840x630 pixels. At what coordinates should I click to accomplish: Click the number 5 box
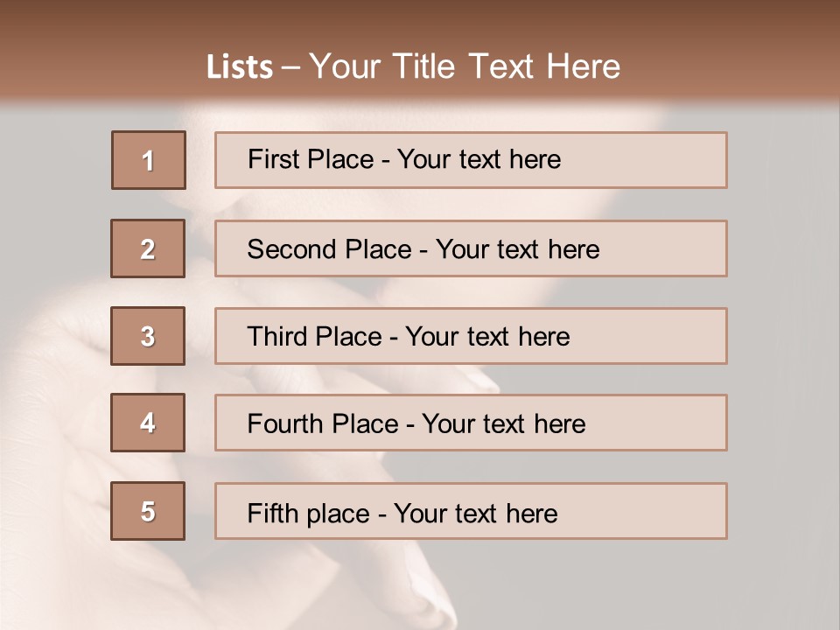pos(148,511)
